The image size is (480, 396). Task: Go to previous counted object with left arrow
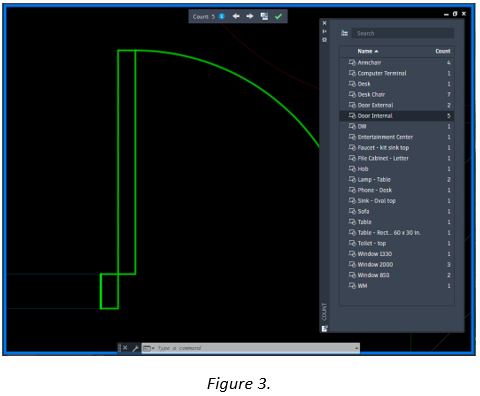[236, 16]
